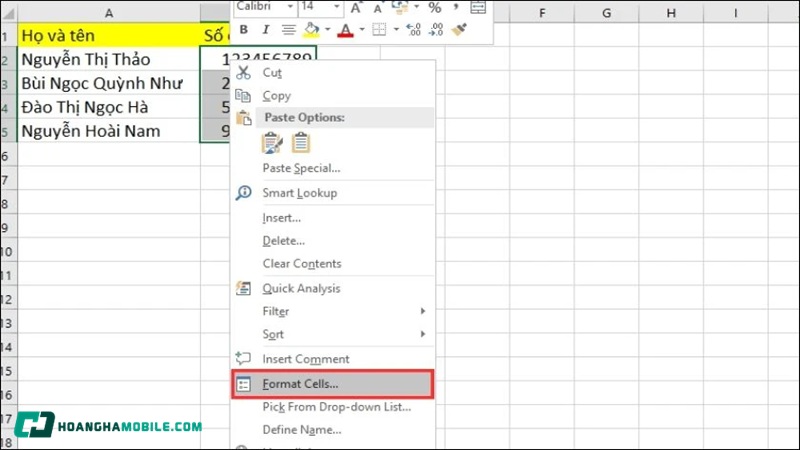This screenshot has height=450, width=800.
Task: Open borders dropdown arrow
Action: coord(396,30)
